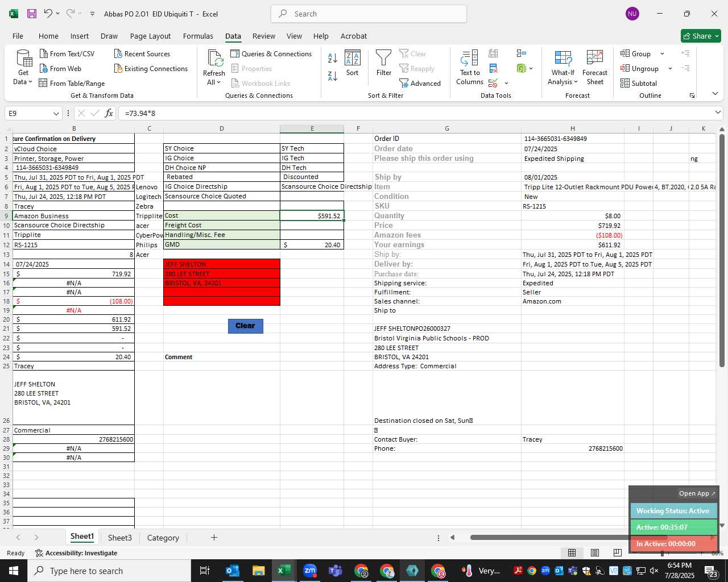Switch to the Insert tab
Image resolution: width=728 pixels, height=582 pixels.
[x=80, y=36]
